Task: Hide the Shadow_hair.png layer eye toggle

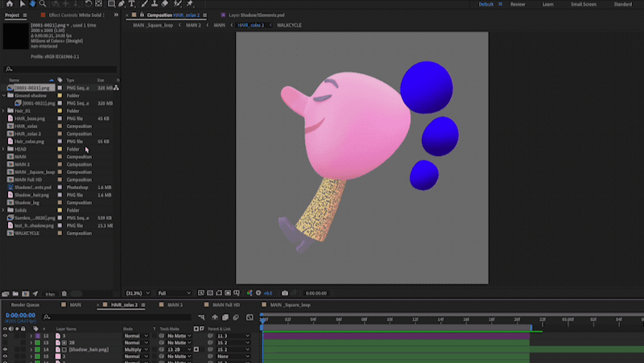Action: point(5,349)
